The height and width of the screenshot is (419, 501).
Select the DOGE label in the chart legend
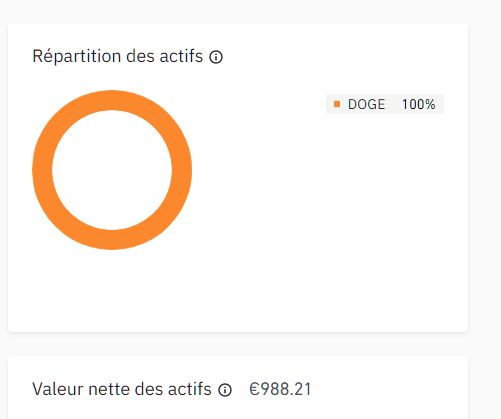tap(366, 104)
